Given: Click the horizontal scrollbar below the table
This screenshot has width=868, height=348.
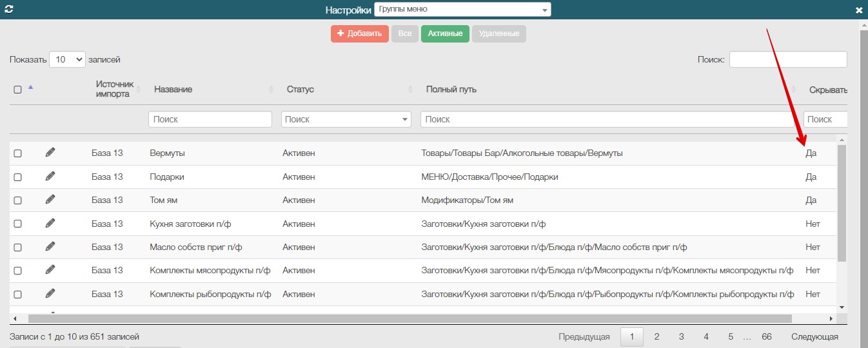Looking at the screenshot, I should point(409,318).
